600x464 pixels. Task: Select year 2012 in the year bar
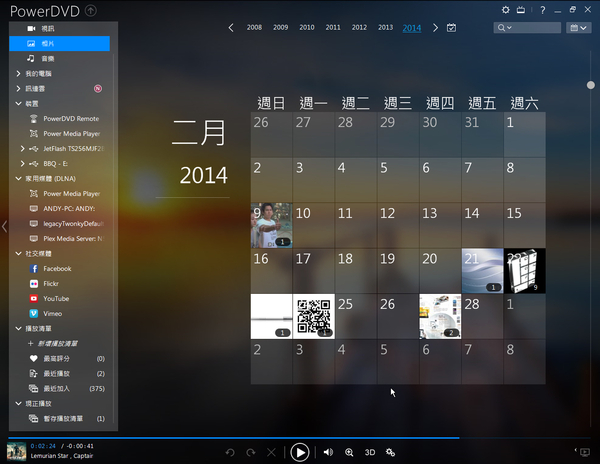click(358, 28)
